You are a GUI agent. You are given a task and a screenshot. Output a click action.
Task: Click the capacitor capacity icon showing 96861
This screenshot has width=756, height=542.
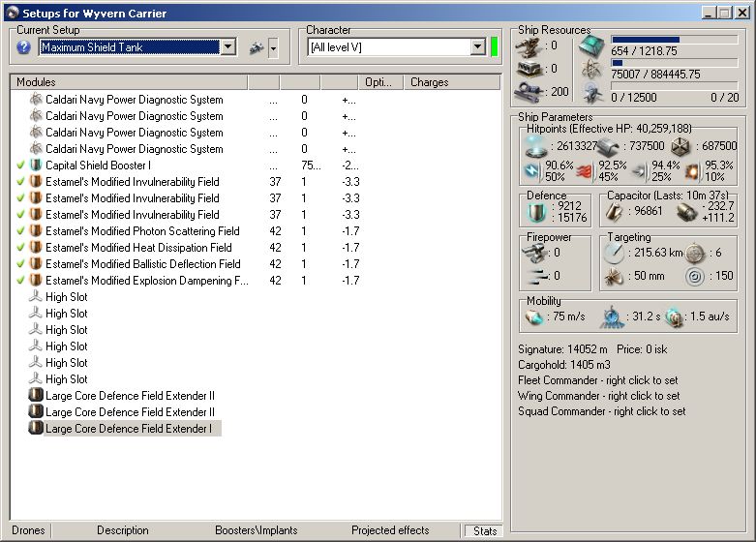pyautogui.click(x=614, y=212)
